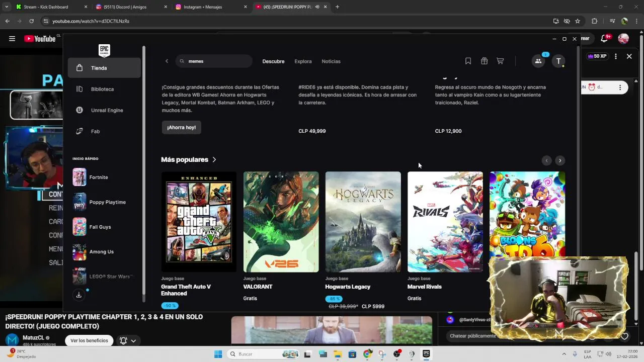Open the Tienda section in Epic sidebar
The image size is (644, 362).
tap(104, 68)
